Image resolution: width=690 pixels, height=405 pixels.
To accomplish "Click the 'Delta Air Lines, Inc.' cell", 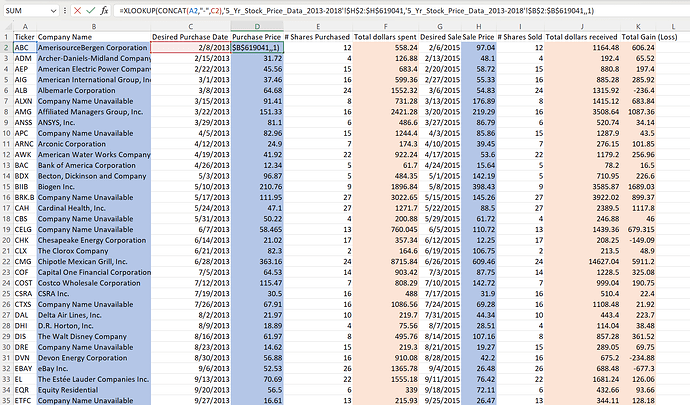I will tap(94, 315).
